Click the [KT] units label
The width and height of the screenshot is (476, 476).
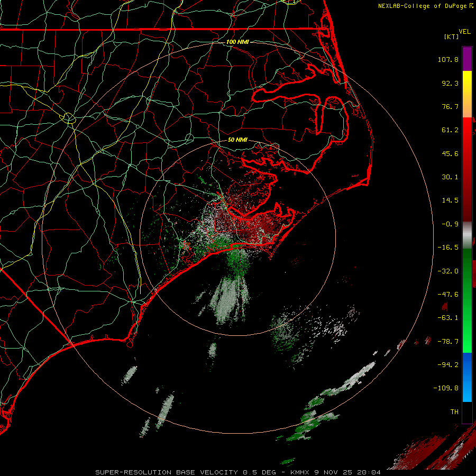452,36
